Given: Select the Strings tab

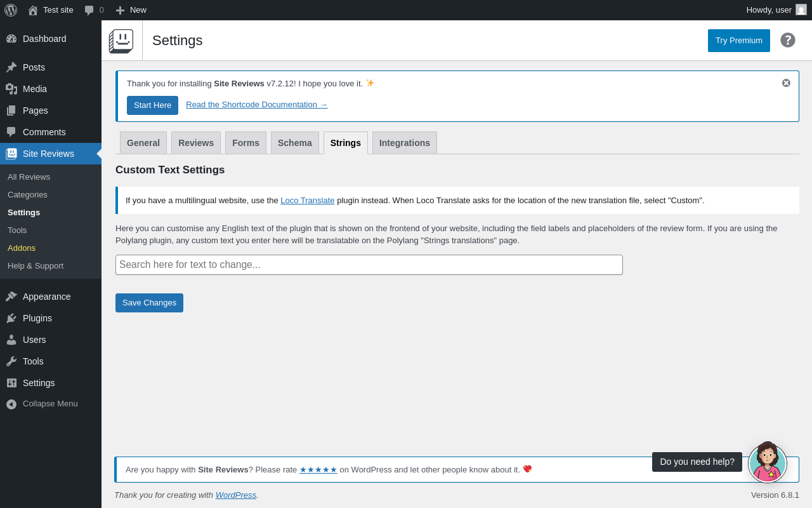Looking at the screenshot, I should 346,143.
